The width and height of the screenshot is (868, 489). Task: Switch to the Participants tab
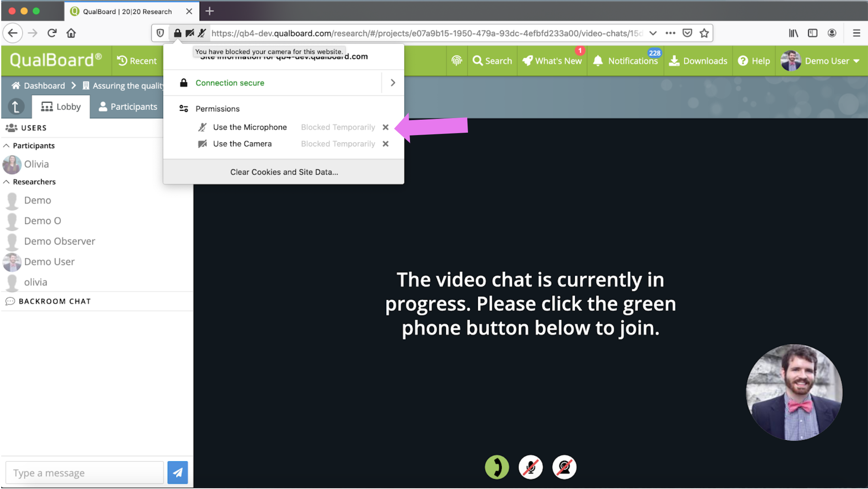click(x=128, y=107)
